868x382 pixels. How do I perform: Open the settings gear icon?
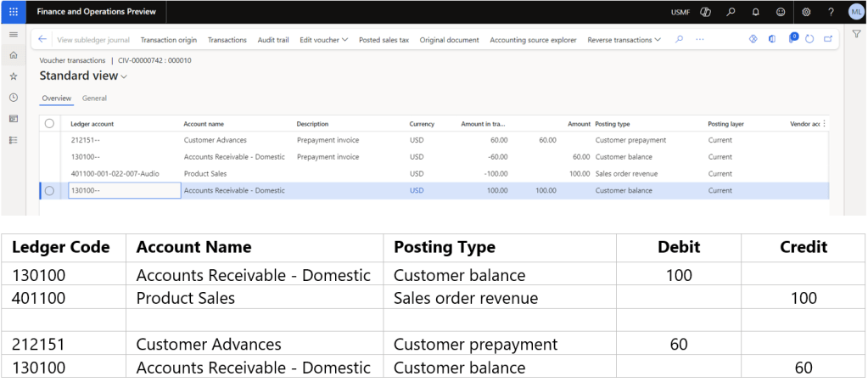pyautogui.click(x=806, y=12)
